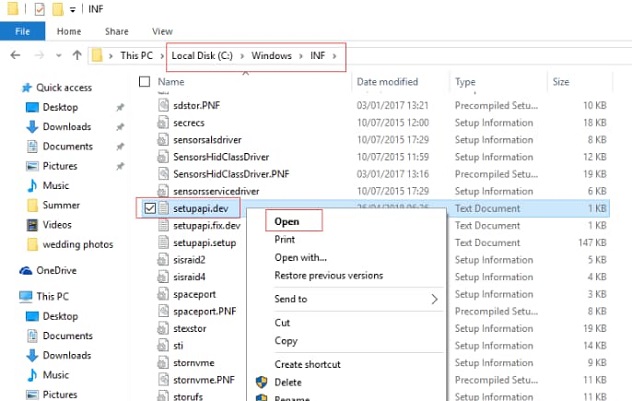Expand chevron after Windows breadcrumb
The image size is (632, 401).
tap(301, 56)
